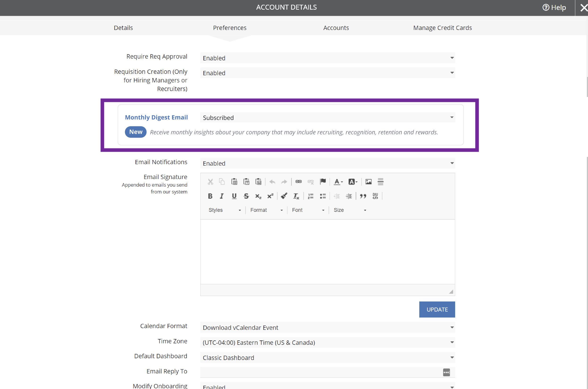This screenshot has height=389, width=588.
Task: Switch to the Preferences tab
Action: point(230,28)
